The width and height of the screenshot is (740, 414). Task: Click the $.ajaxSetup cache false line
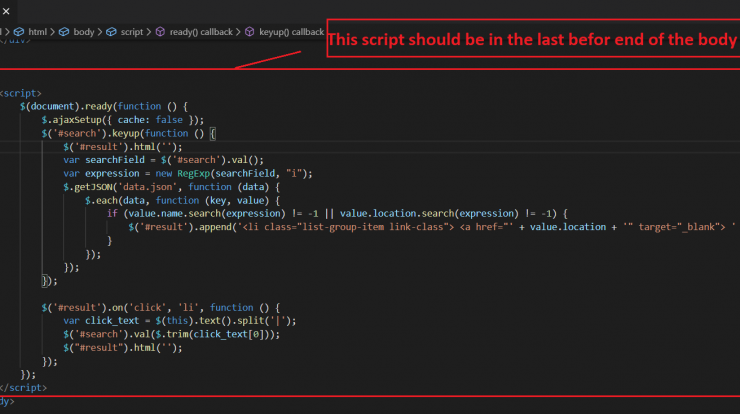pyautogui.click(x=123, y=120)
